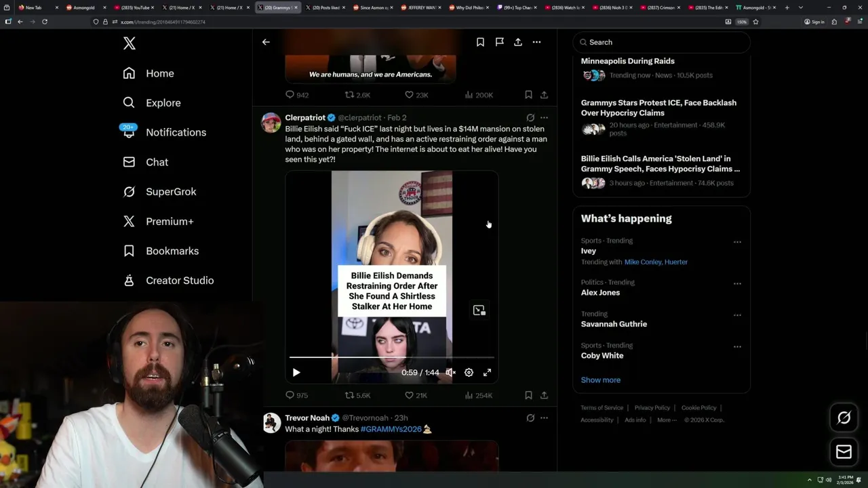The image size is (868, 488).
Task: Click the Grok icon on Clerpatriot's post
Action: (530, 118)
